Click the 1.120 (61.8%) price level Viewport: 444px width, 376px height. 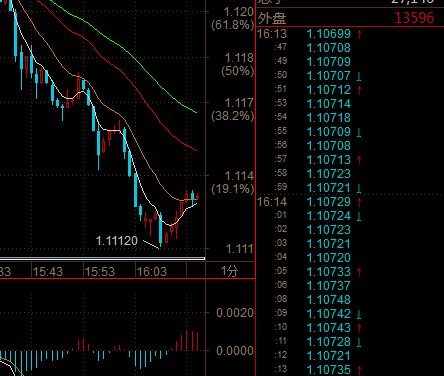pos(233,18)
